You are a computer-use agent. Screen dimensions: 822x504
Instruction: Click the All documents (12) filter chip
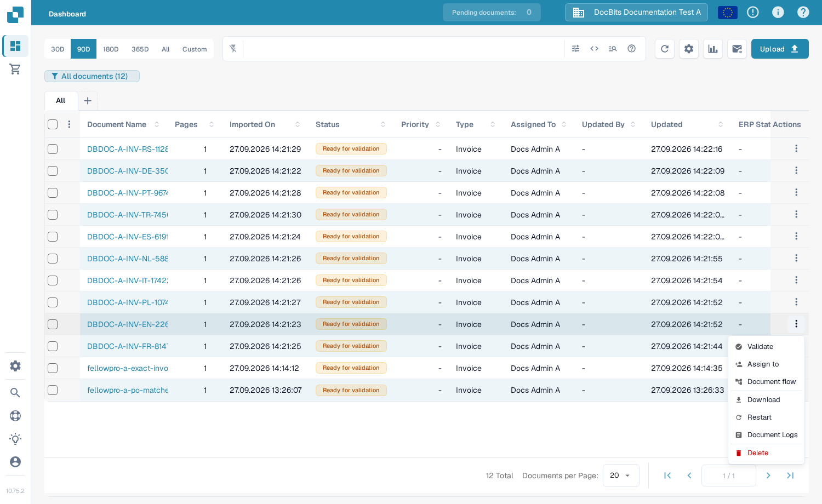coord(92,76)
